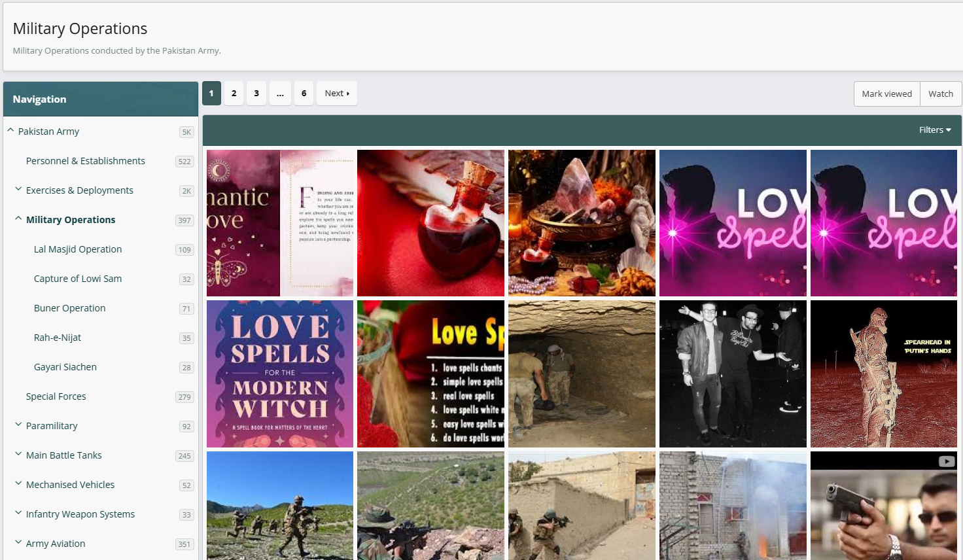
Task: Open the Pakistan Army category
Action: coord(48,131)
